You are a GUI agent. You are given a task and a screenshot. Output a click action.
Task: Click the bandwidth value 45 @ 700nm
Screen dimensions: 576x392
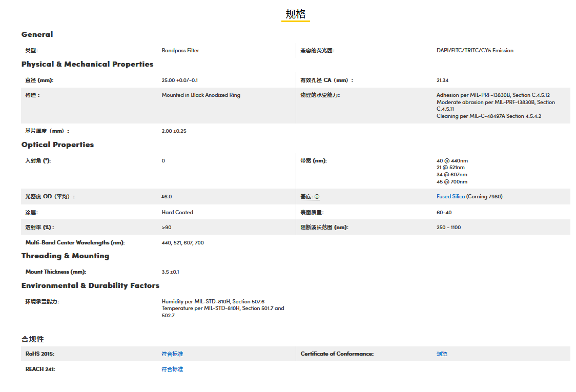[x=452, y=181]
